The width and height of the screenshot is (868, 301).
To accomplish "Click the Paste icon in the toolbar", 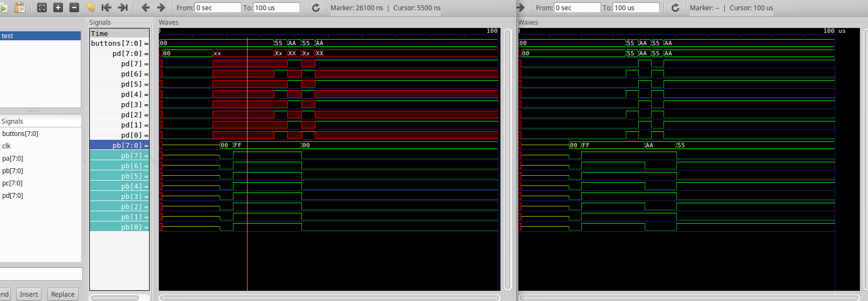I will click(19, 8).
